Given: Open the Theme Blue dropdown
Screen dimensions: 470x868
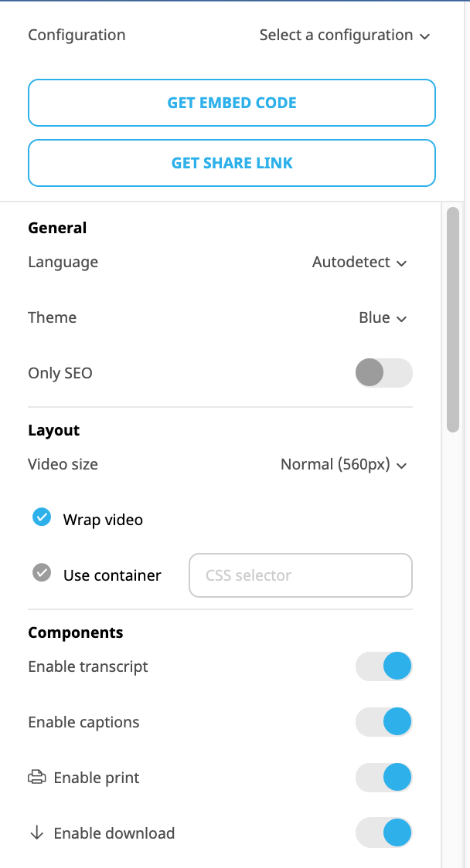Looking at the screenshot, I should 383,317.
